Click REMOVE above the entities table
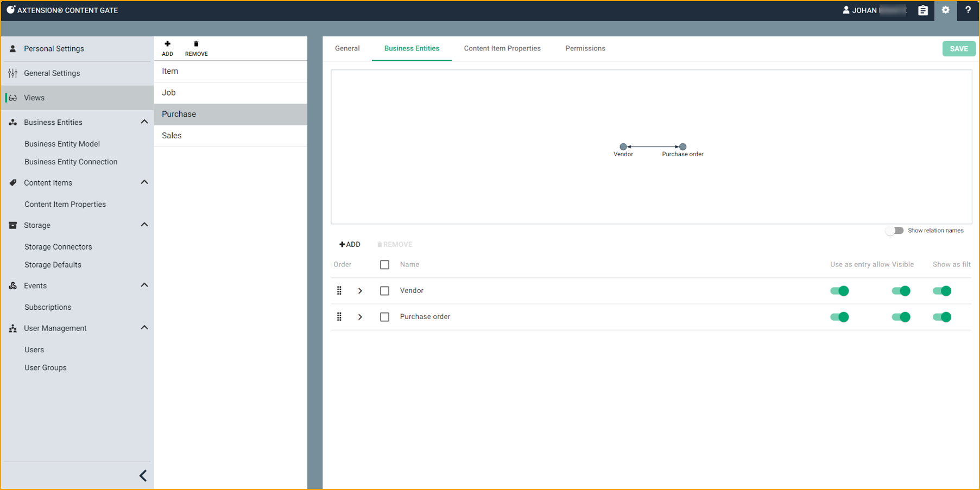This screenshot has width=980, height=490. [x=395, y=245]
